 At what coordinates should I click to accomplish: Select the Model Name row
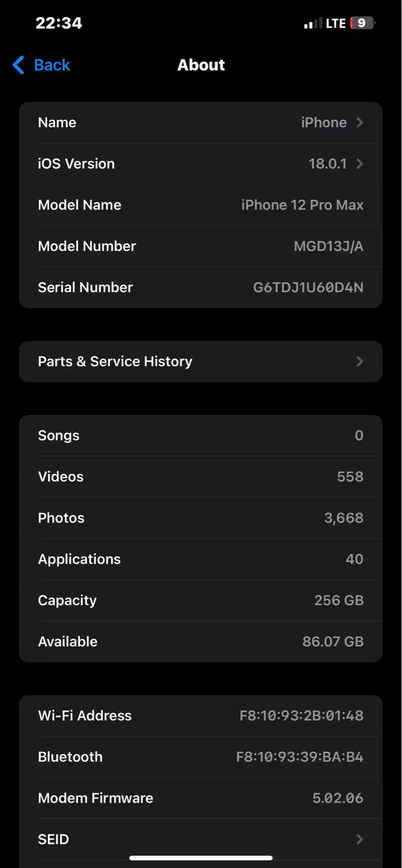tap(200, 205)
